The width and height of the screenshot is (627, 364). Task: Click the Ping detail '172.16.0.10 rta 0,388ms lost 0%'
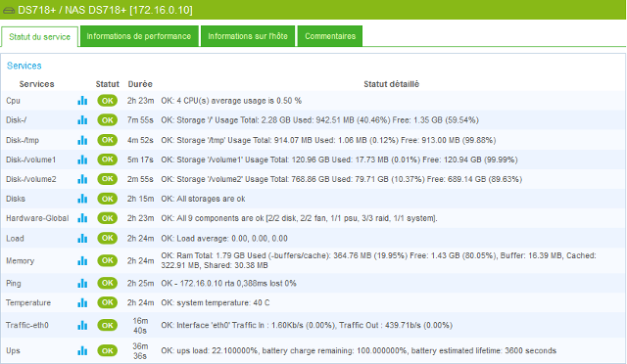[x=238, y=284]
